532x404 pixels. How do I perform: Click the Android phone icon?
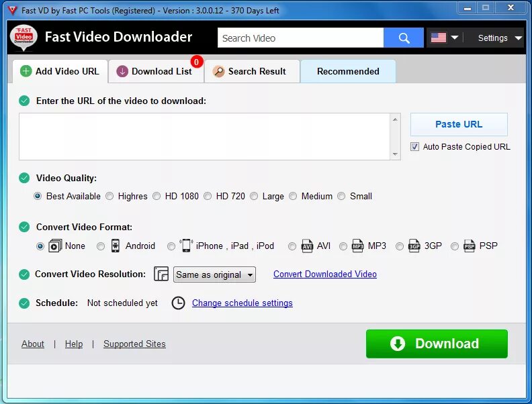pyautogui.click(x=116, y=246)
